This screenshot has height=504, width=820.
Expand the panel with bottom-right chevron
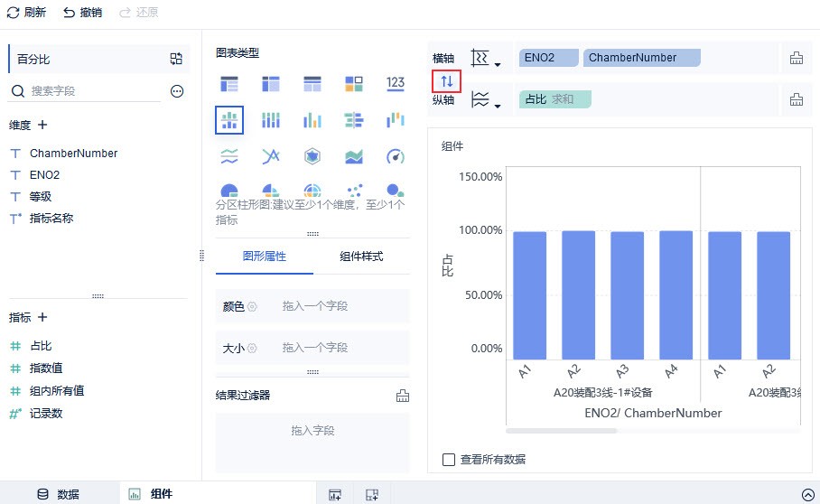tap(807, 494)
